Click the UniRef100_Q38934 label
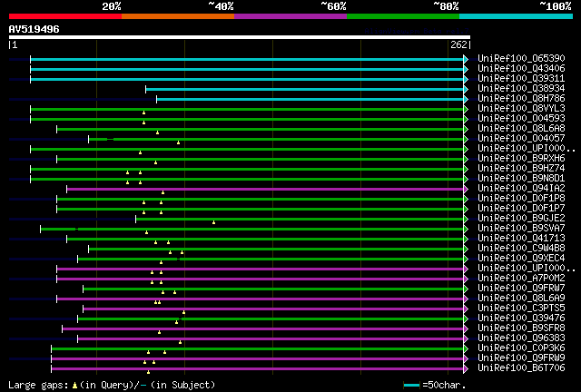The height and width of the screenshot is (392, 581). (x=521, y=89)
